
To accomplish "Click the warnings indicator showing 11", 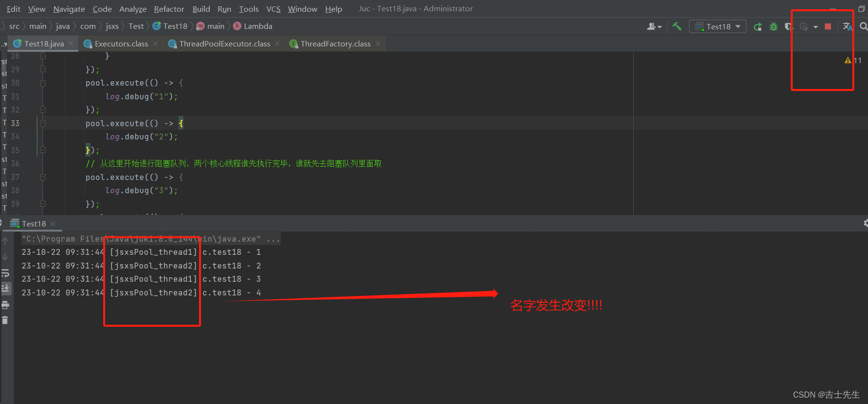I will pos(853,60).
